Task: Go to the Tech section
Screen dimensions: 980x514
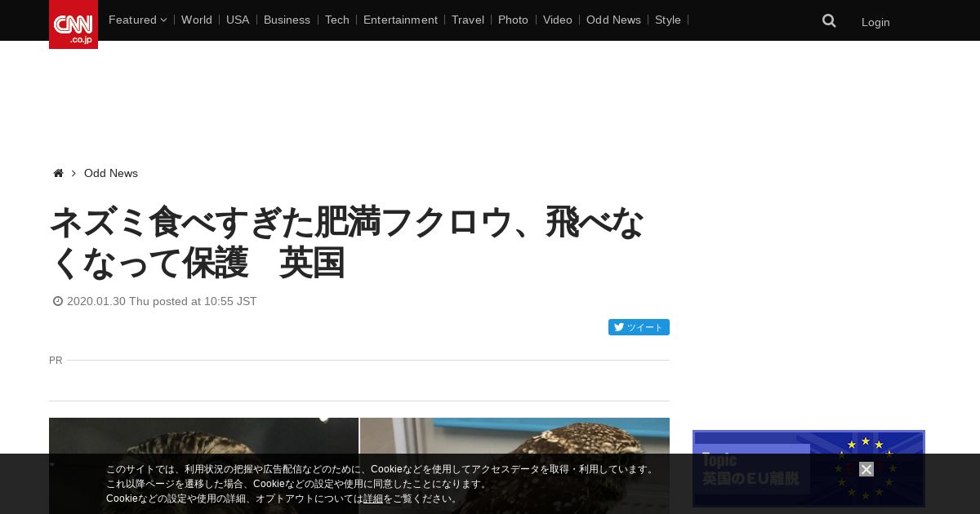Action: click(x=337, y=20)
